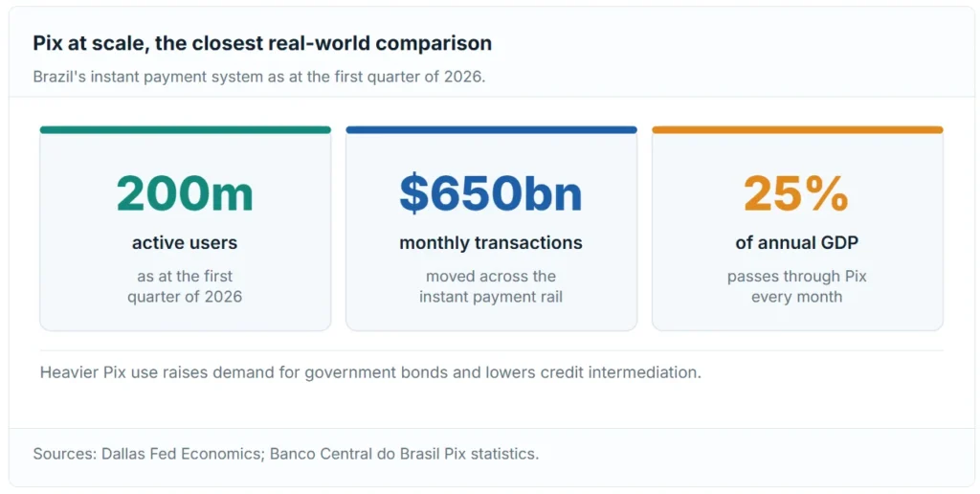Click "passes through Pix every month" text

point(797,286)
